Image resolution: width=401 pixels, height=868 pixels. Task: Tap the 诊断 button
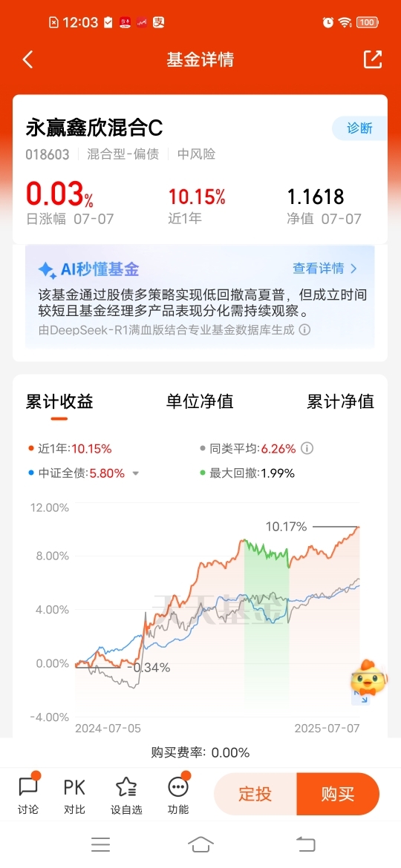(x=359, y=128)
